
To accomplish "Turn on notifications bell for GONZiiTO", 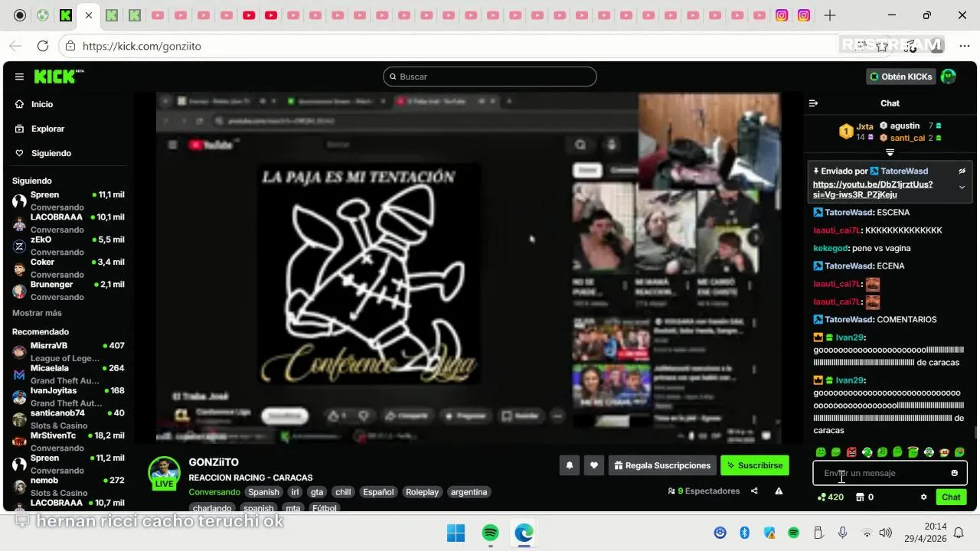I will 569,465.
